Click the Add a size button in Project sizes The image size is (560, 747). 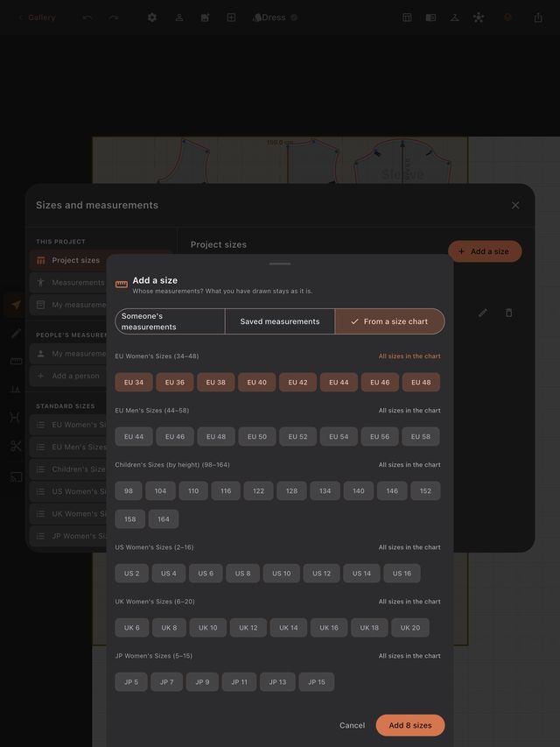pos(485,251)
